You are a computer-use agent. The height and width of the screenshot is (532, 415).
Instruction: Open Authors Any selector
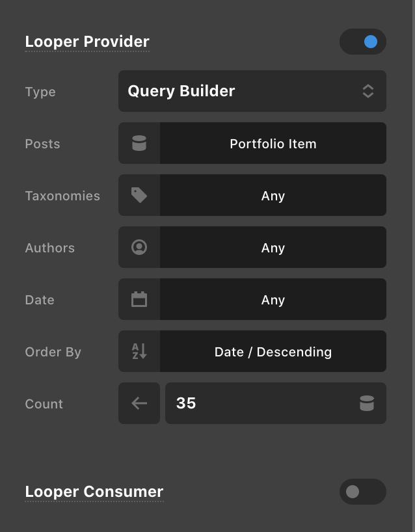click(x=273, y=247)
